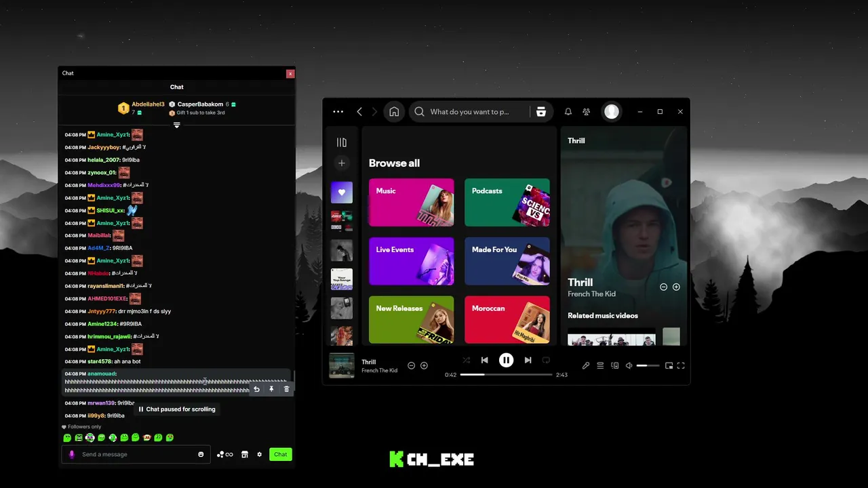Viewport: 868px width, 488px height.
Task: Click Related music videos heading
Action: coord(603,316)
